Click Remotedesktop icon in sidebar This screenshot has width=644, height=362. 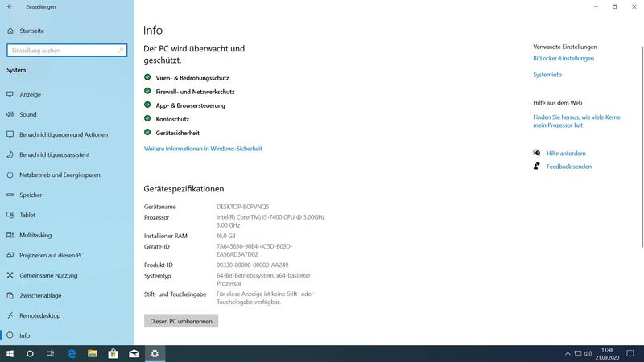point(10,315)
